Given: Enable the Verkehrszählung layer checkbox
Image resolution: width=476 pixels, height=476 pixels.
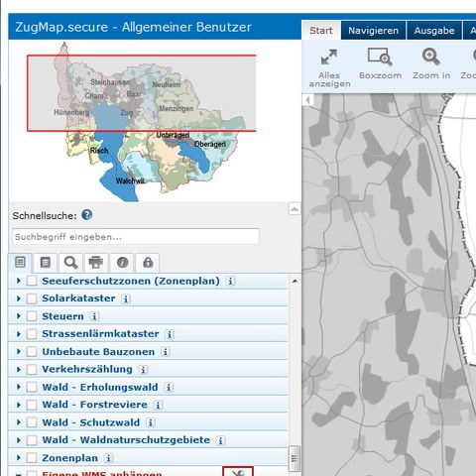Looking at the screenshot, I should point(32,370).
